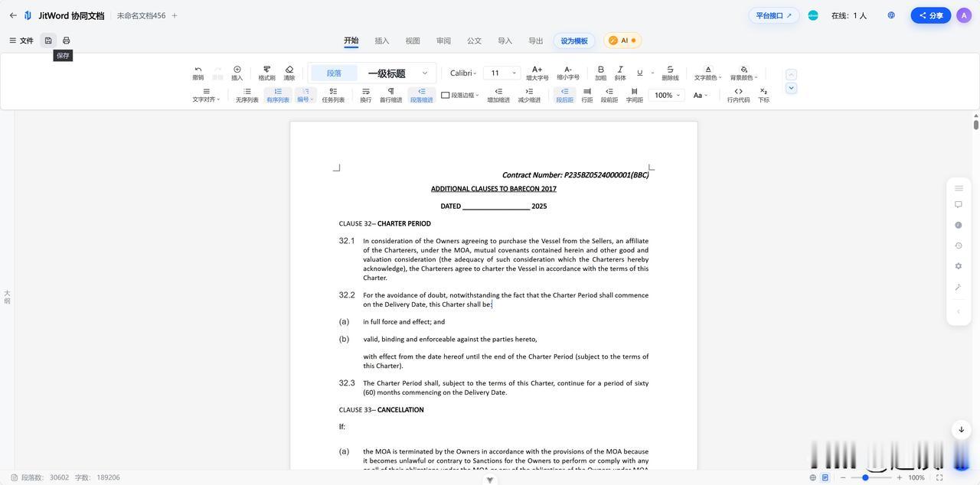The width and height of the screenshot is (980, 485).
Task: Apply 下标 subscript formatting
Action: pyautogui.click(x=764, y=95)
